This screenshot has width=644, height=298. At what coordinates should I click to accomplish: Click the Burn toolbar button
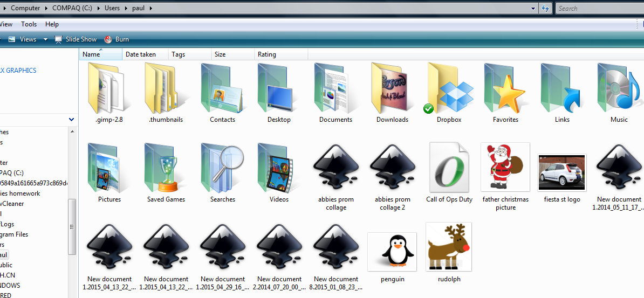(117, 39)
